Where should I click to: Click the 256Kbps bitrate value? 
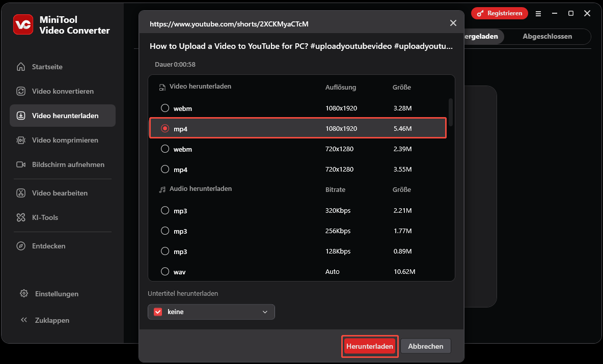click(x=338, y=231)
